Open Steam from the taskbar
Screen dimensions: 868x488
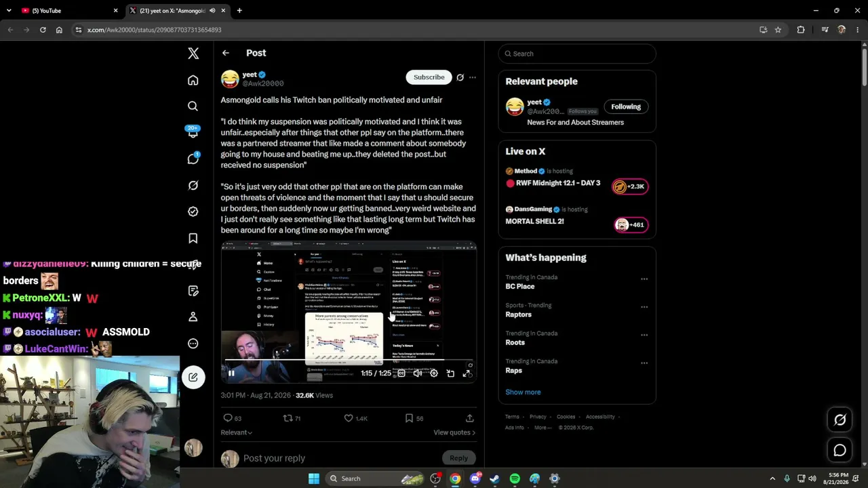pos(495,479)
